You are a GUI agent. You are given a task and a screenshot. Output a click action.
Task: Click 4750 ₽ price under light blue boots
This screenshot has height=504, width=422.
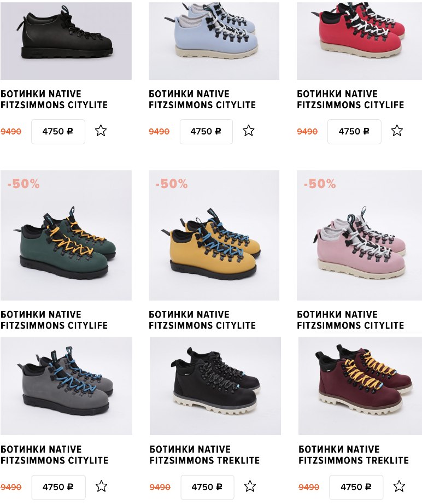click(206, 131)
